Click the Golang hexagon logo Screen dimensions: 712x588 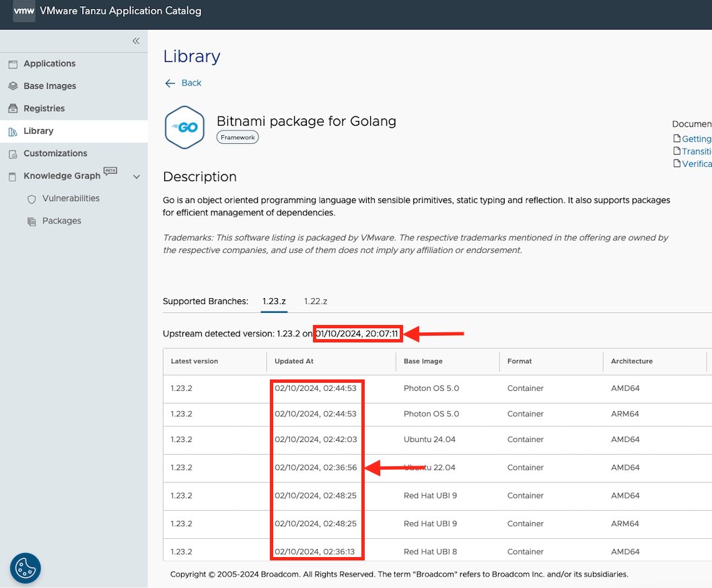[x=184, y=127]
